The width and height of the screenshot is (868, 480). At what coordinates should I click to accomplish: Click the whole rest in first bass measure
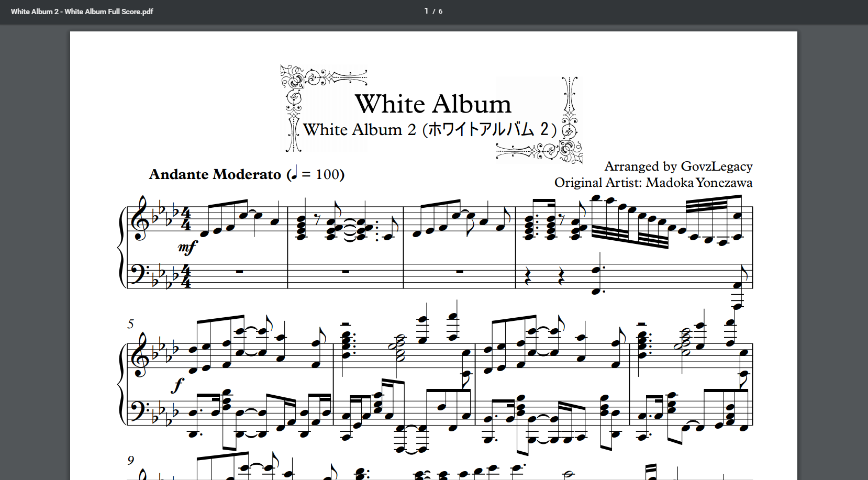point(239,272)
